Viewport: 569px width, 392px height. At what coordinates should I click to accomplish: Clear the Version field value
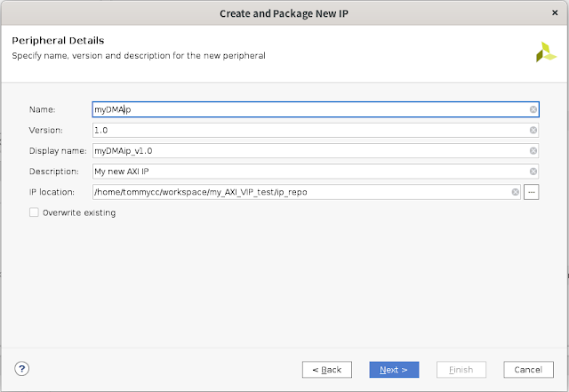pyautogui.click(x=533, y=130)
